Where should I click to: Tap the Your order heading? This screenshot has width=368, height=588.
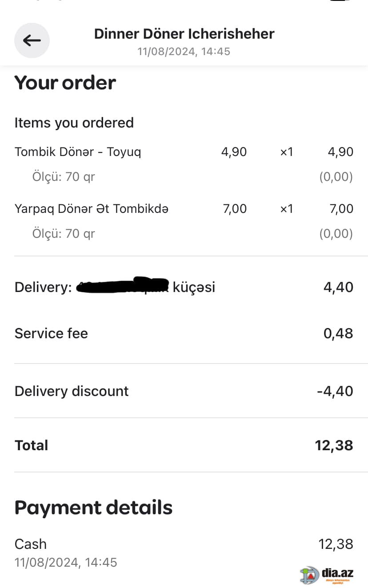pyautogui.click(x=65, y=83)
